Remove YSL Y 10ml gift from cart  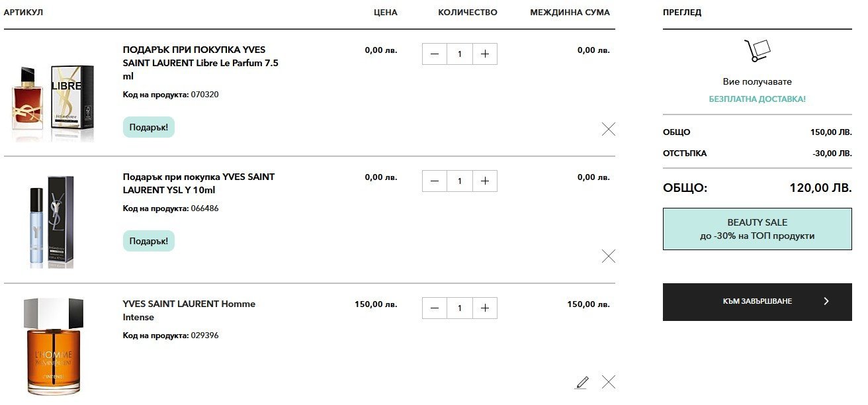[609, 256]
